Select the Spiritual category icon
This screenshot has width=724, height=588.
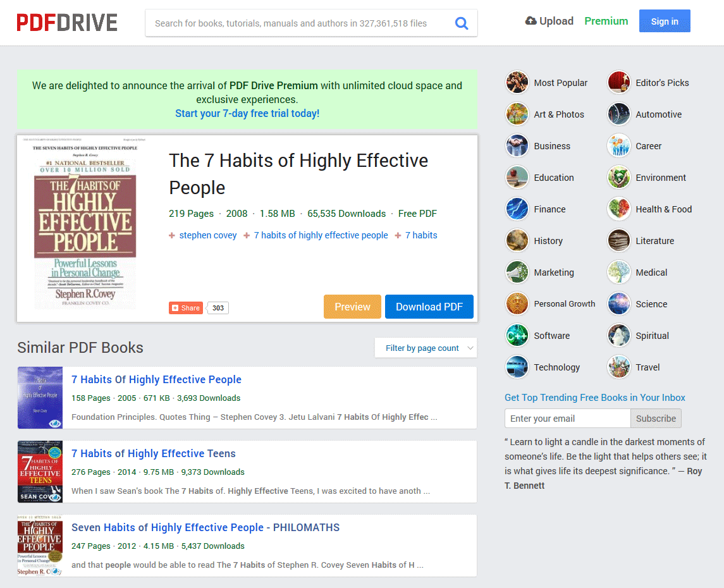[x=618, y=335]
